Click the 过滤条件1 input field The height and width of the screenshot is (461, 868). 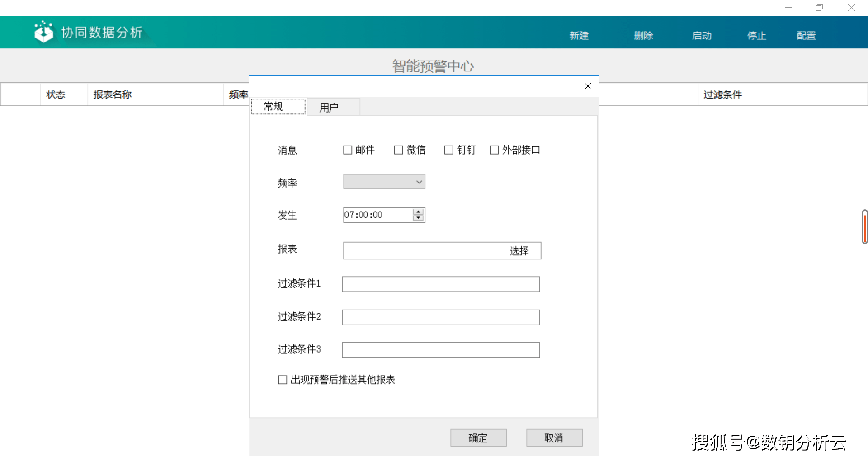441,284
